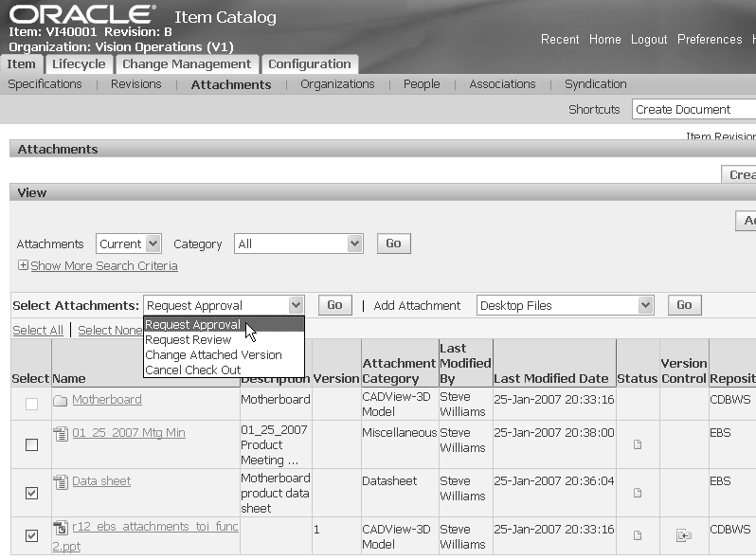The width and height of the screenshot is (756, 560).
Task: Click the status icon in 01_25_2007 Mtg Min row
Action: (x=638, y=444)
